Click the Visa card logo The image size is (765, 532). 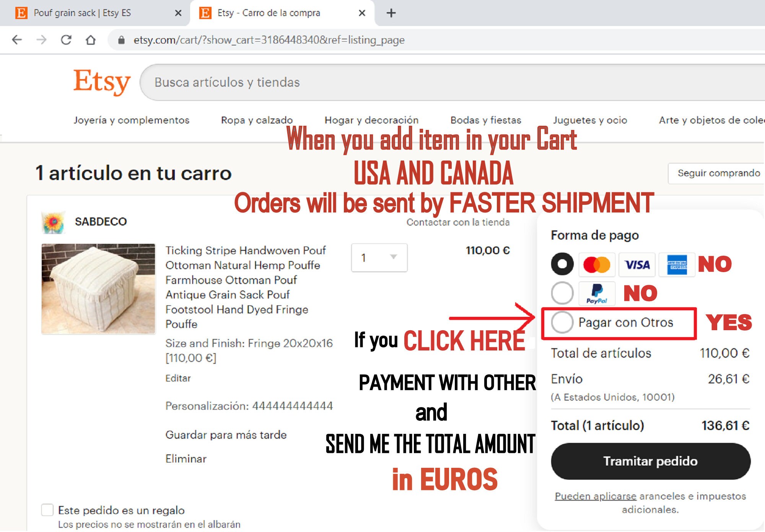637,264
